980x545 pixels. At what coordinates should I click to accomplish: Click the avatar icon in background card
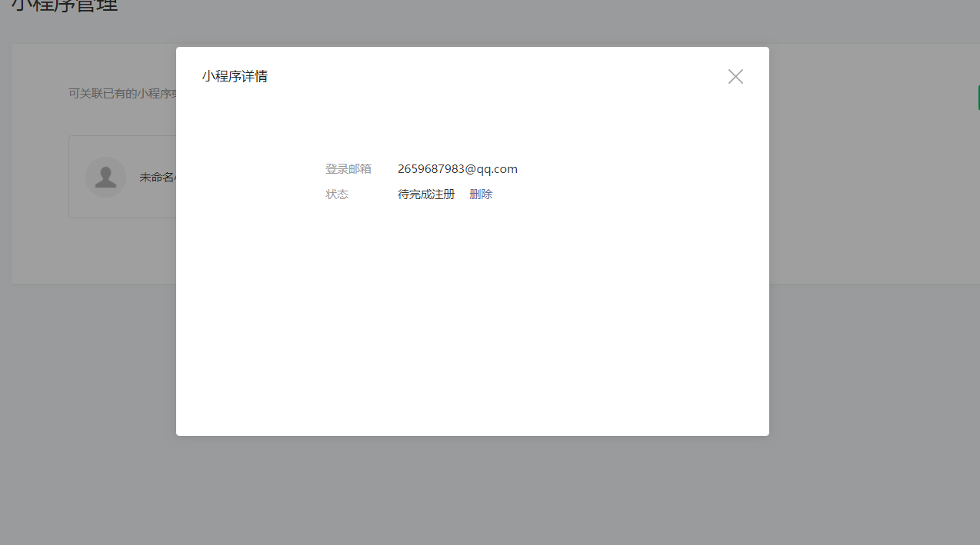click(105, 177)
